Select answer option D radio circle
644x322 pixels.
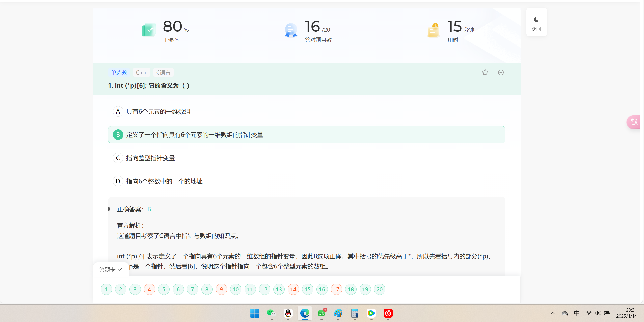tap(118, 181)
